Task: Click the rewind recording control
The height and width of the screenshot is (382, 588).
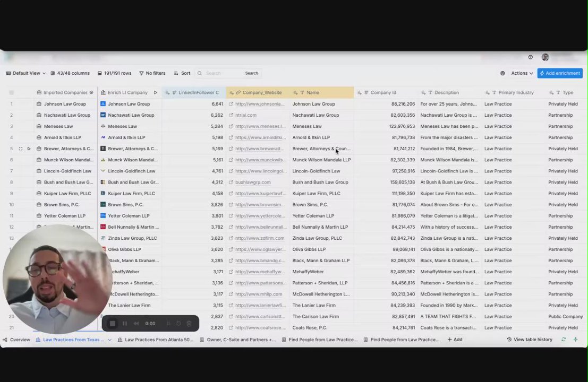Action: tap(137, 324)
